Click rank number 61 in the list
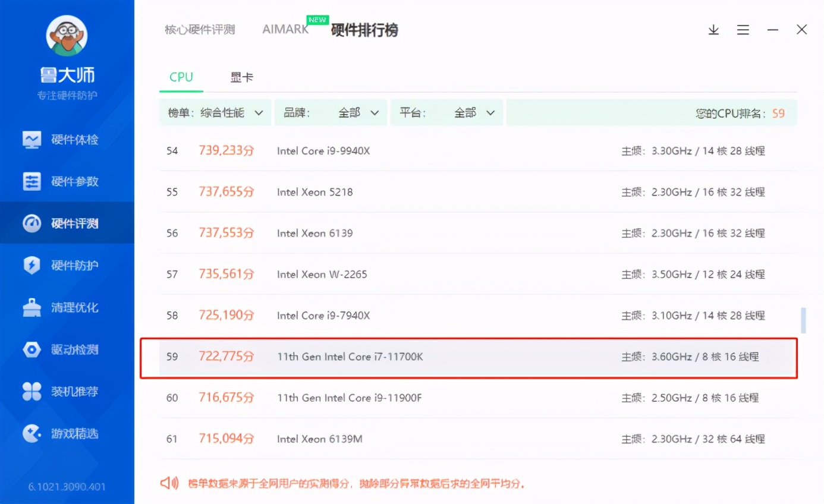Screen dimensions: 824x504 coord(172,439)
